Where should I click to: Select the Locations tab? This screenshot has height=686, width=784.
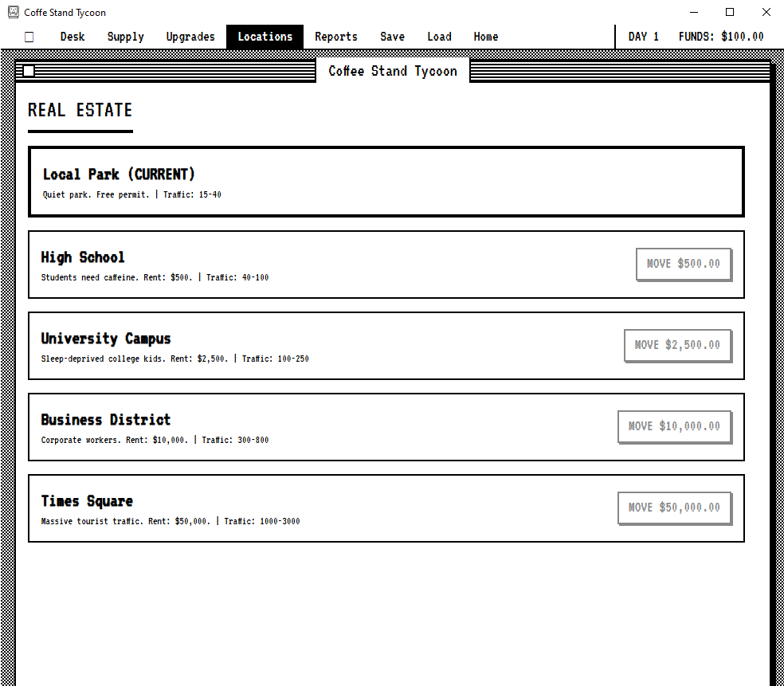[265, 37]
